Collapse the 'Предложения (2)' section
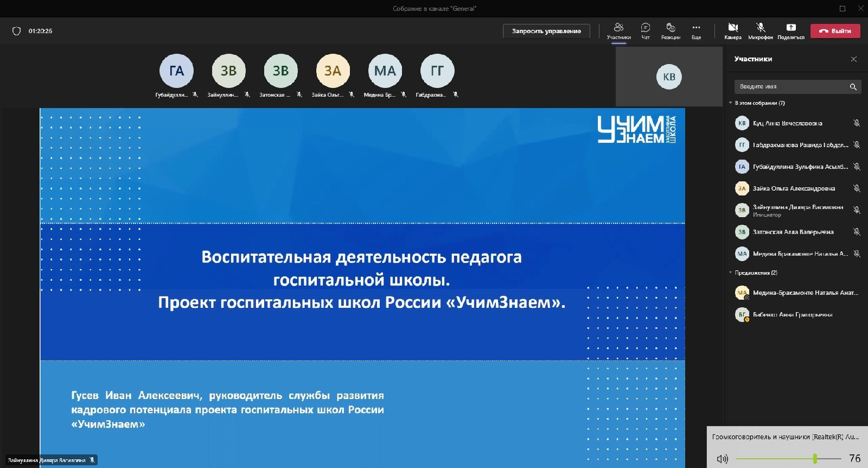The height and width of the screenshot is (468, 868). pos(731,273)
